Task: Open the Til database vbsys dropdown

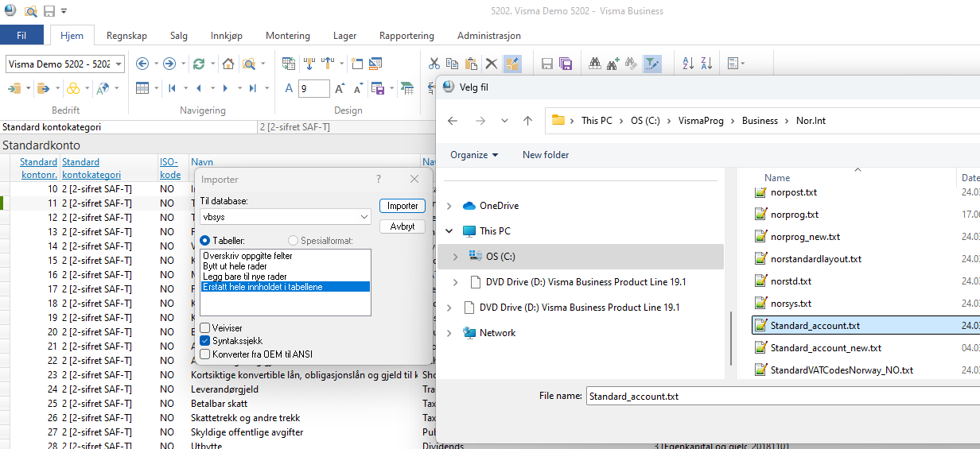Action: click(364, 216)
